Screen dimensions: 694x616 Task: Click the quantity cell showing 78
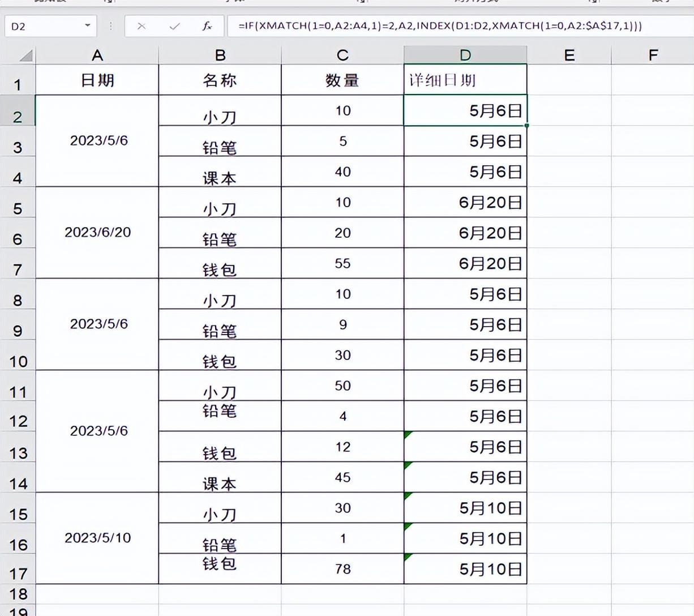[x=342, y=568]
